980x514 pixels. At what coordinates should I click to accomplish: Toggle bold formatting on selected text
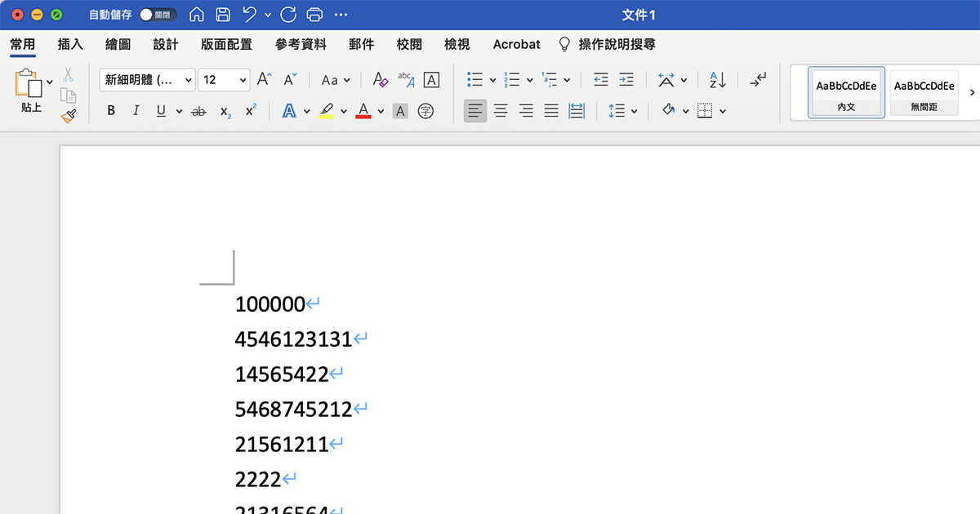point(110,110)
